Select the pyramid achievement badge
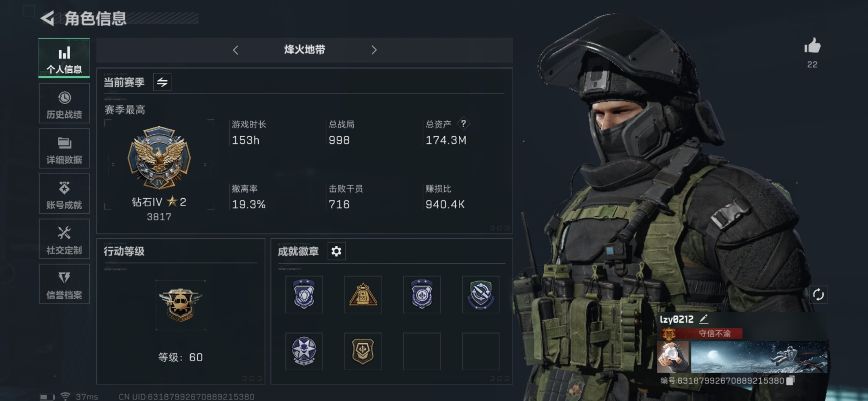This screenshot has width=868, height=401. [363, 295]
